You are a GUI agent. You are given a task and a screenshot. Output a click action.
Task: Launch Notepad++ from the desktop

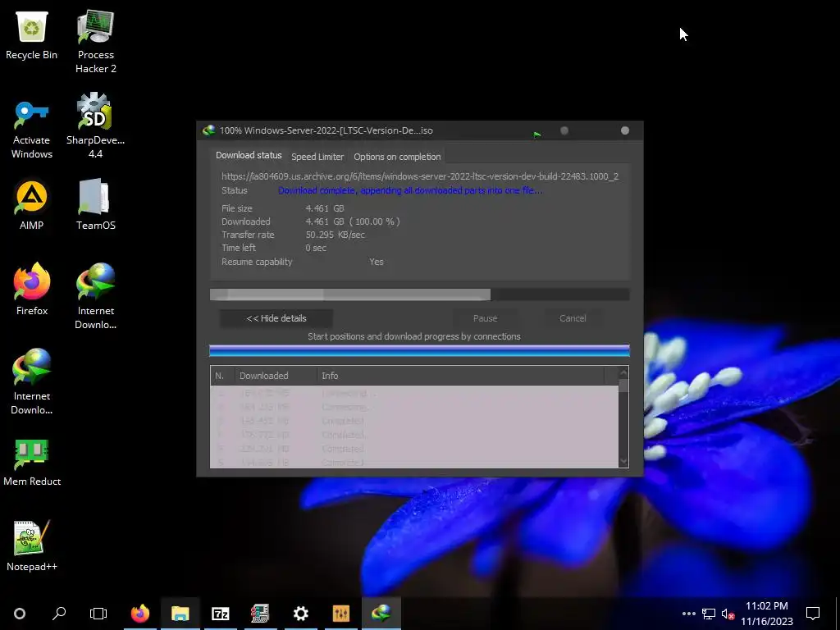pos(32,546)
